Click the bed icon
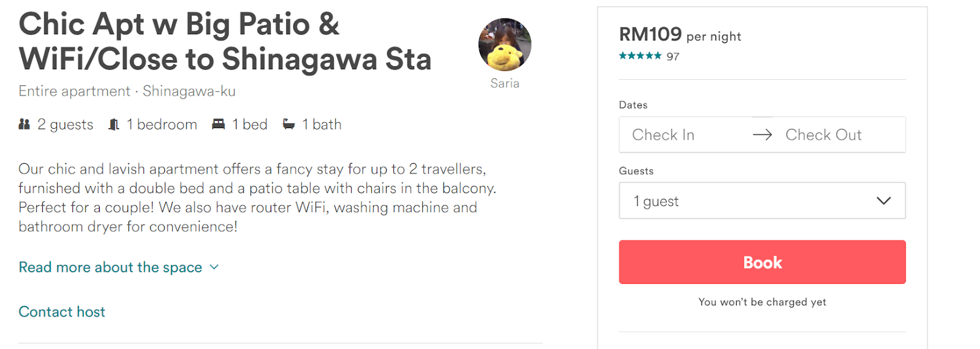The image size is (980, 349). pos(219,125)
